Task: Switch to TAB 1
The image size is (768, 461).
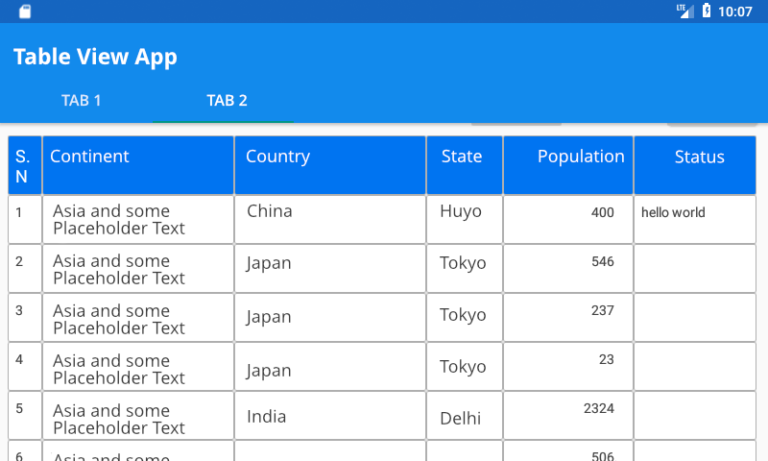Action: click(81, 100)
